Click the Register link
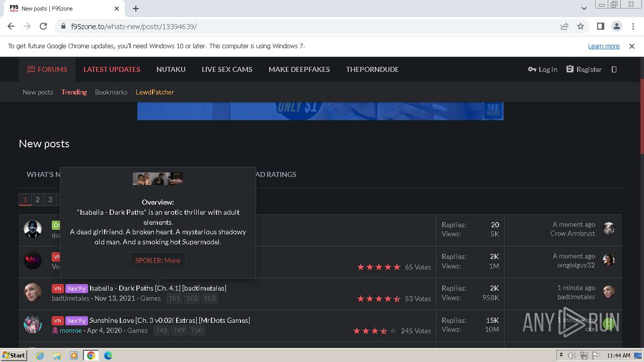Image resolution: width=644 pixels, height=362 pixels. (x=584, y=69)
